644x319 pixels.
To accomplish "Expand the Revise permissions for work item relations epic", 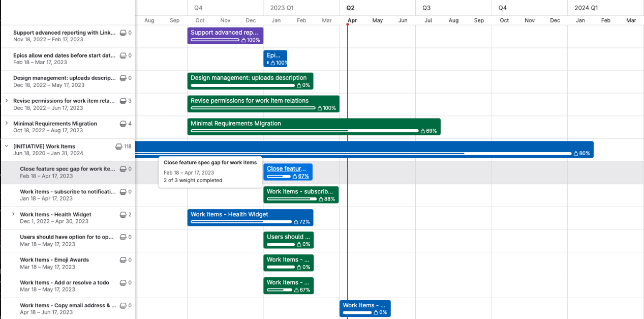I will (x=7, y=101).
